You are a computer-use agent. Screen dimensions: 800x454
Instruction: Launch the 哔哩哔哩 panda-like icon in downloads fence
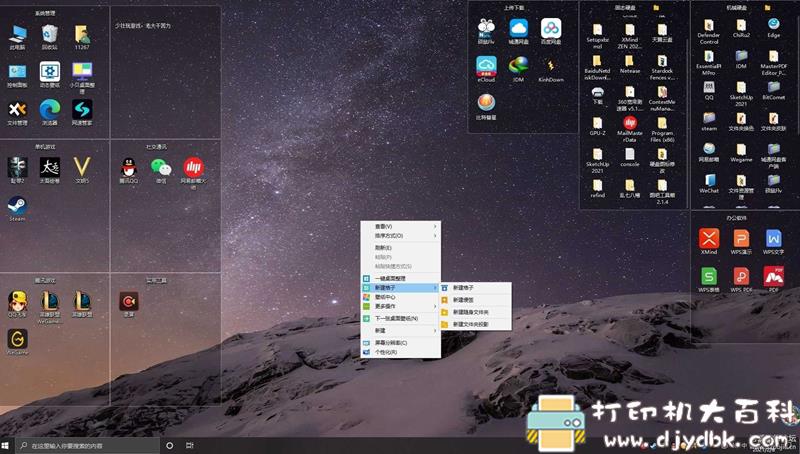486,31
